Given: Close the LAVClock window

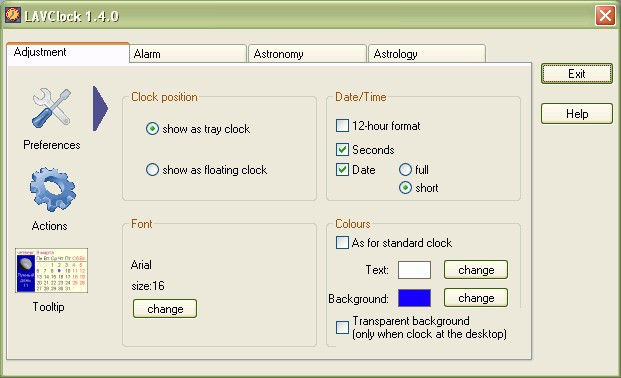Looking at the screenshot, I should [605, 16].
